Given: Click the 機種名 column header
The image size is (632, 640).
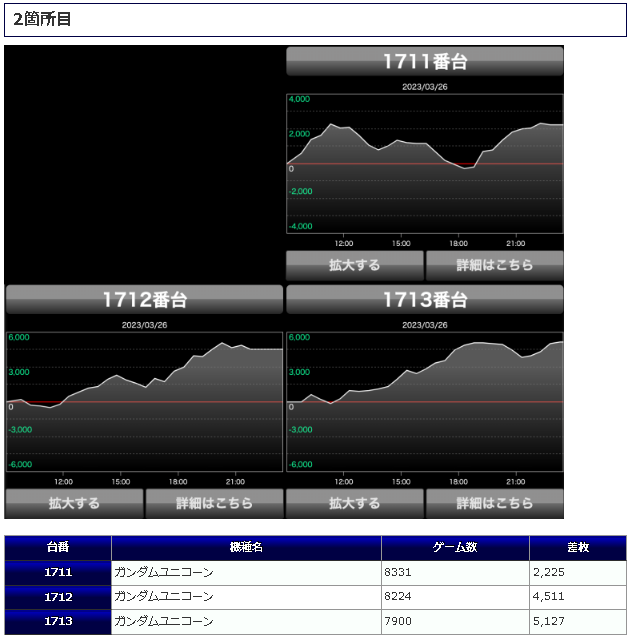Looking at the screenshot, I should point(246,548).
